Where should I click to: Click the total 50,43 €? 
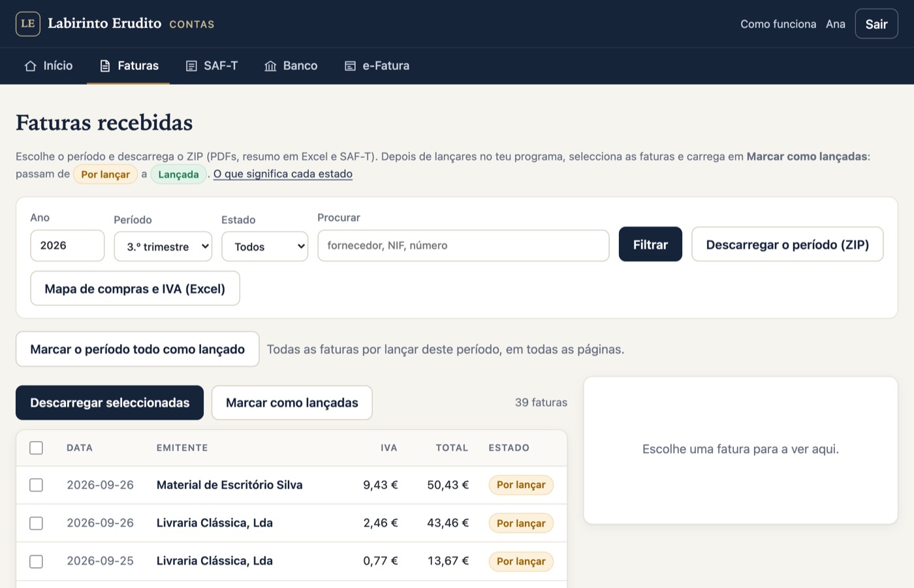(448, 485)
